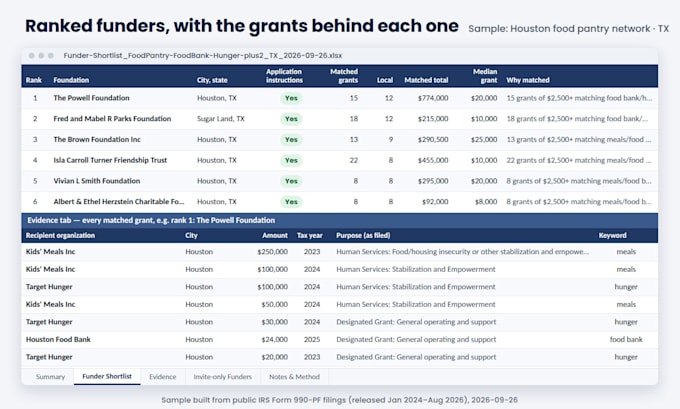The height and width of the screenshot is (409, 680).
Task: Click the $8,000 median grant cell
Action: [486, 202]
